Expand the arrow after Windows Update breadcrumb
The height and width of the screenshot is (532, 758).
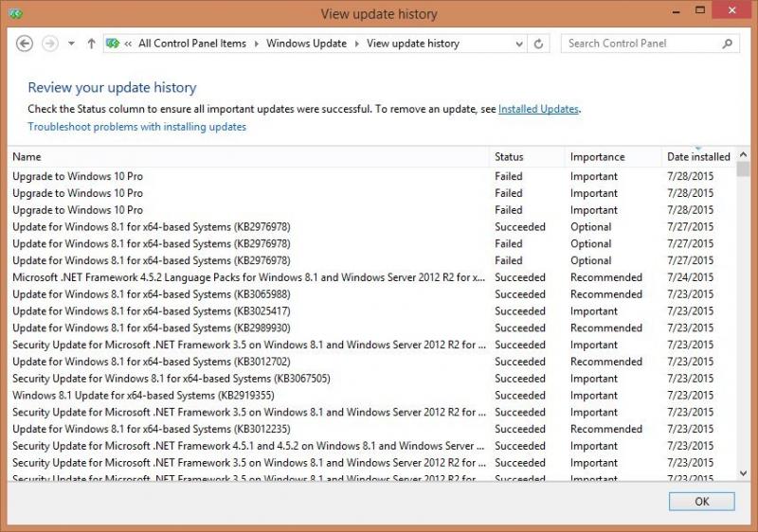pos(357,44)
